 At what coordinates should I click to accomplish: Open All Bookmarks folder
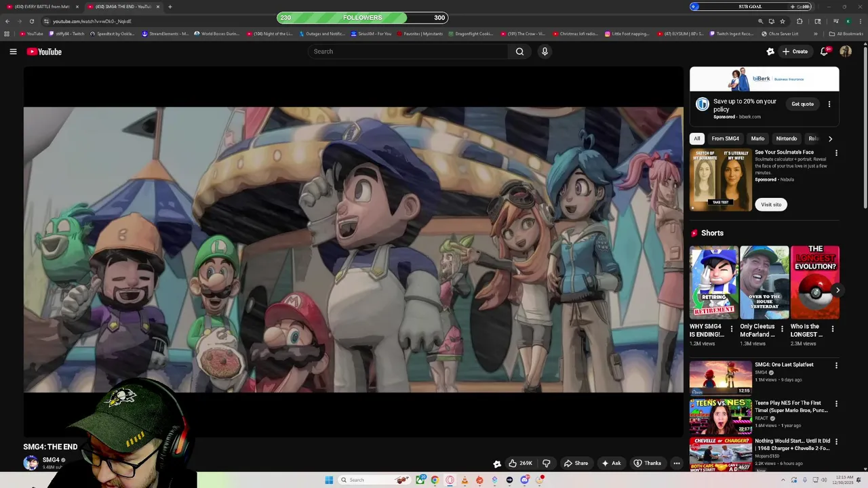coord(846,33)
